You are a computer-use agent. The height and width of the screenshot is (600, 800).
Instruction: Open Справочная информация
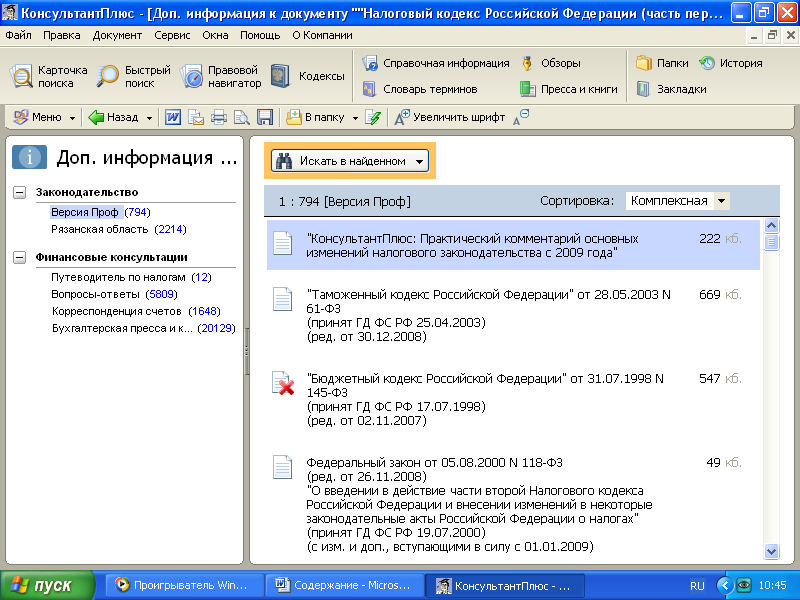[436, 63]
